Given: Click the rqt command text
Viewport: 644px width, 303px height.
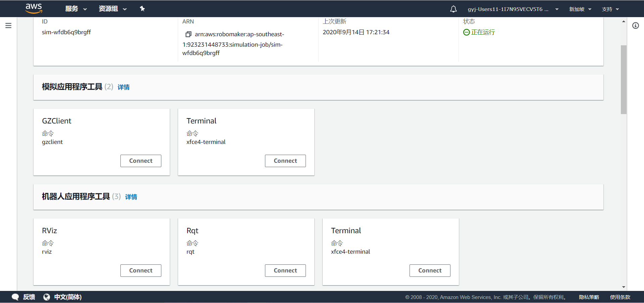Looking at the screenshot, I should click(190, 252).
